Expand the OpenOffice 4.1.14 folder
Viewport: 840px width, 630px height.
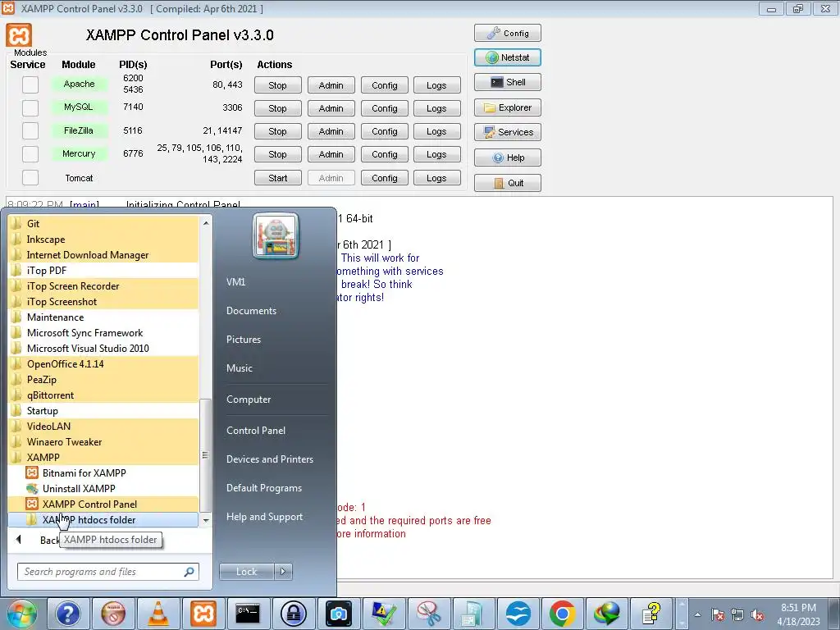[x=103, y=363]
